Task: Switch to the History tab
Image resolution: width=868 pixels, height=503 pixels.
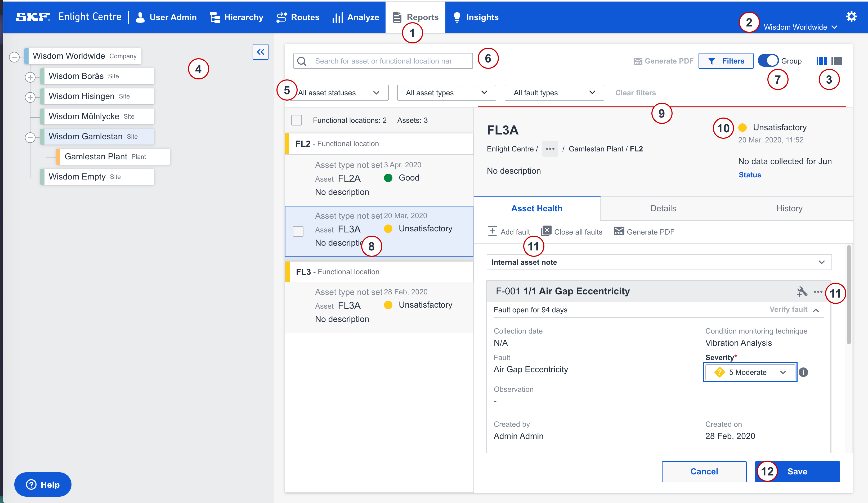Action: 789,208
